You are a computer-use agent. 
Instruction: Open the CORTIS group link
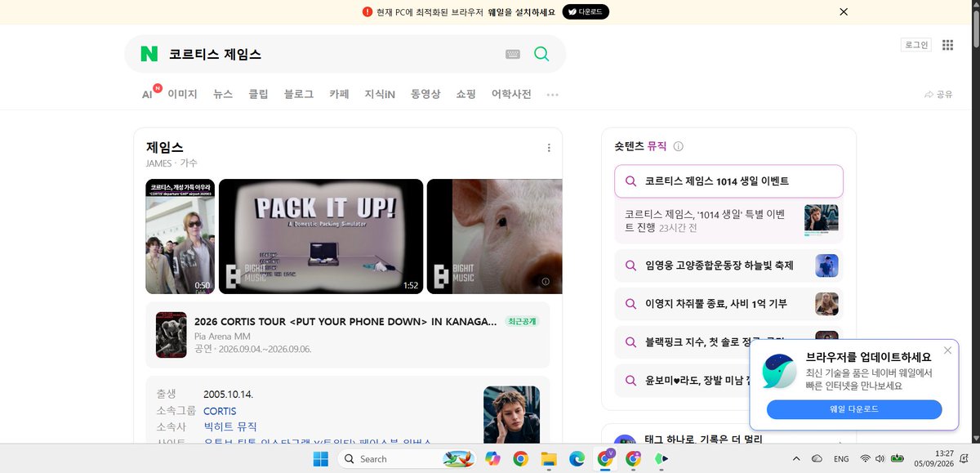pyautogui.click(x=220, y=411)
